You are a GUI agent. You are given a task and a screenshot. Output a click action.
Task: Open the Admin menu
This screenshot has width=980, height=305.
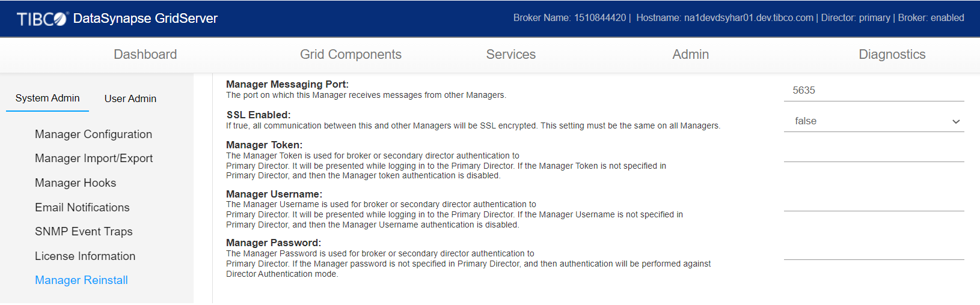click(x=690, y=55)
